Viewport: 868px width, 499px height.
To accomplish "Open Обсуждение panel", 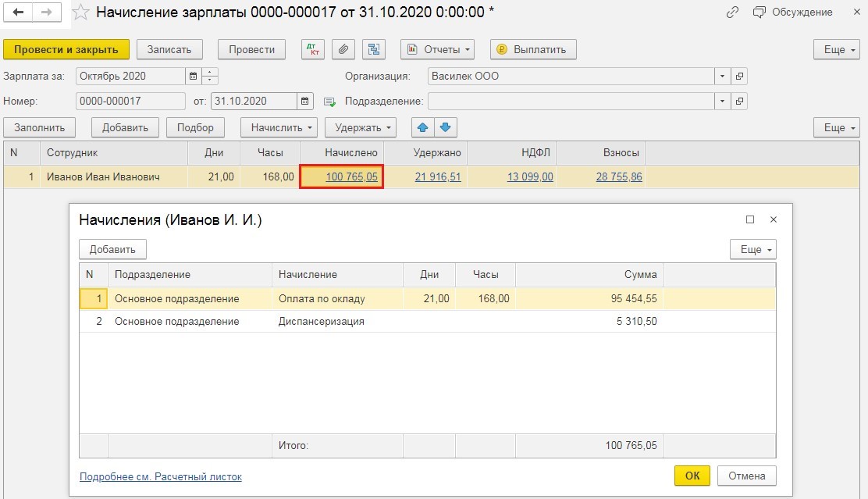I will [792, 12].
